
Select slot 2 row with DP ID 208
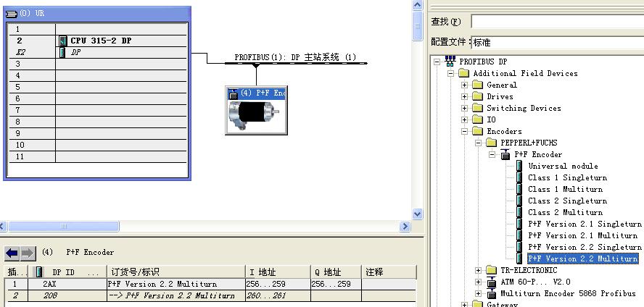coord(210,295)
